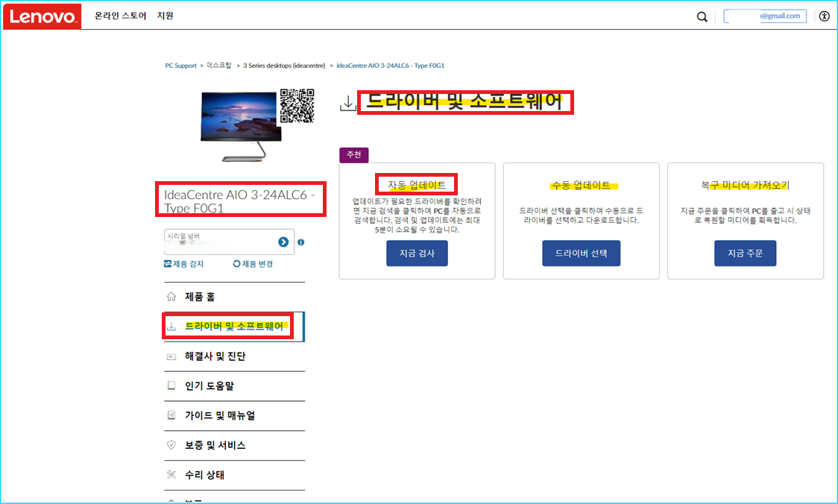Viewport: 838px width, 504px height.
Task: Click the 드라이버 및 소프트웨어 page heading
Action: [464, 101]
